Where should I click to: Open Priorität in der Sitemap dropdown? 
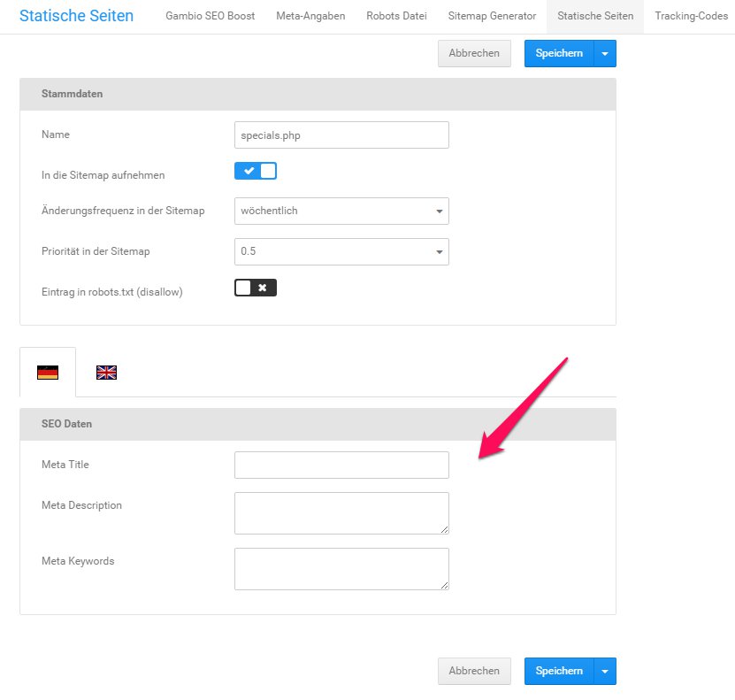(x=341, y=251)
